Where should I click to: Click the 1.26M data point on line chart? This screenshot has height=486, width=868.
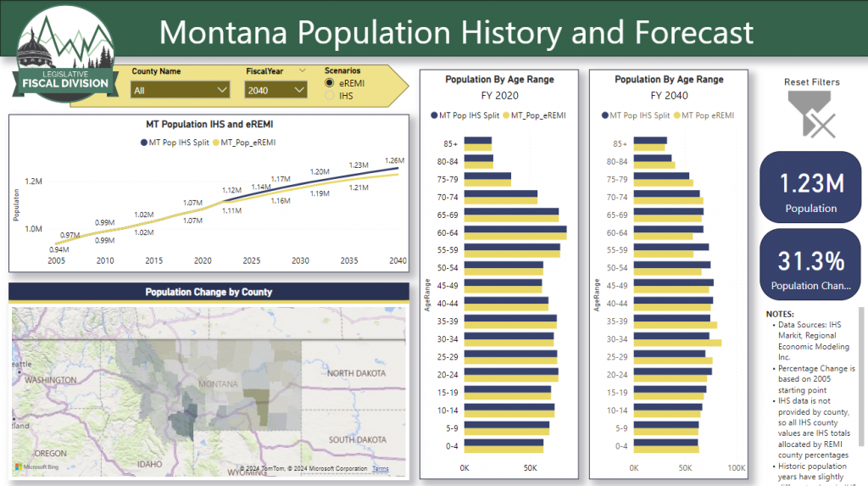tap(394, 169)
